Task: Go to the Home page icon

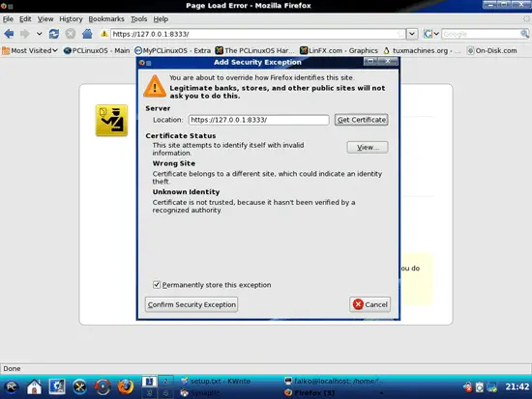Action: pos(87,34)
